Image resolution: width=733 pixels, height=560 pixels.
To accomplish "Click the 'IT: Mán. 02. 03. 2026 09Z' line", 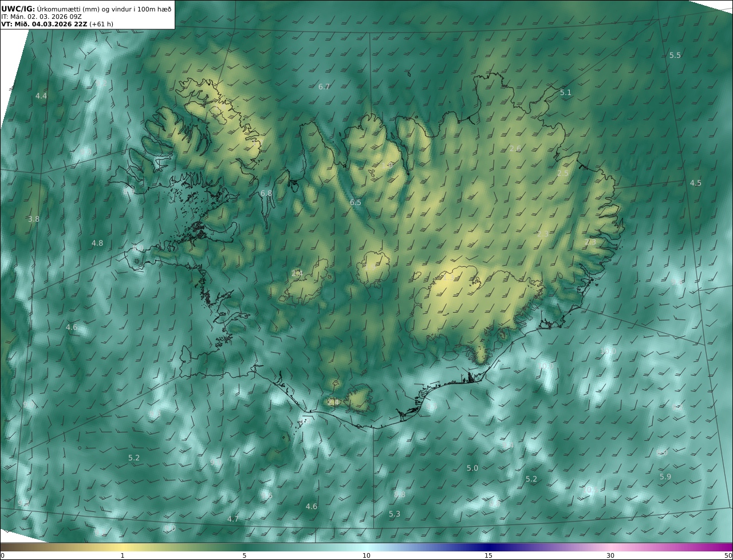I will pos(41,17).
